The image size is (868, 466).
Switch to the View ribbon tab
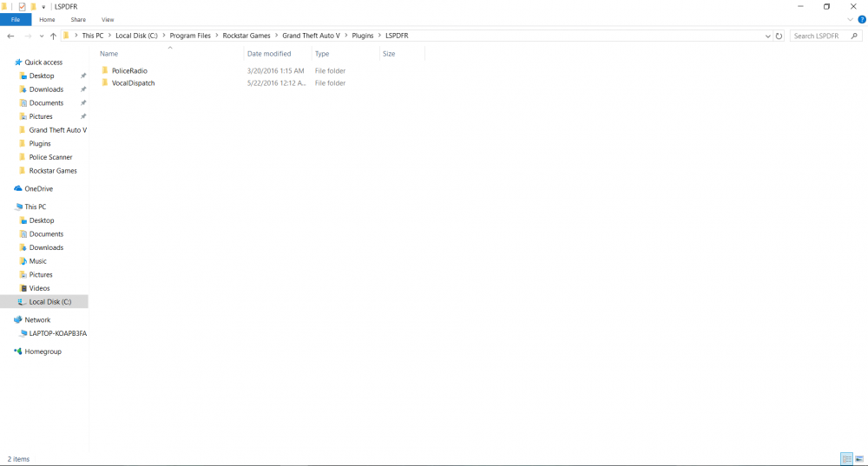(x=108, y=19)
